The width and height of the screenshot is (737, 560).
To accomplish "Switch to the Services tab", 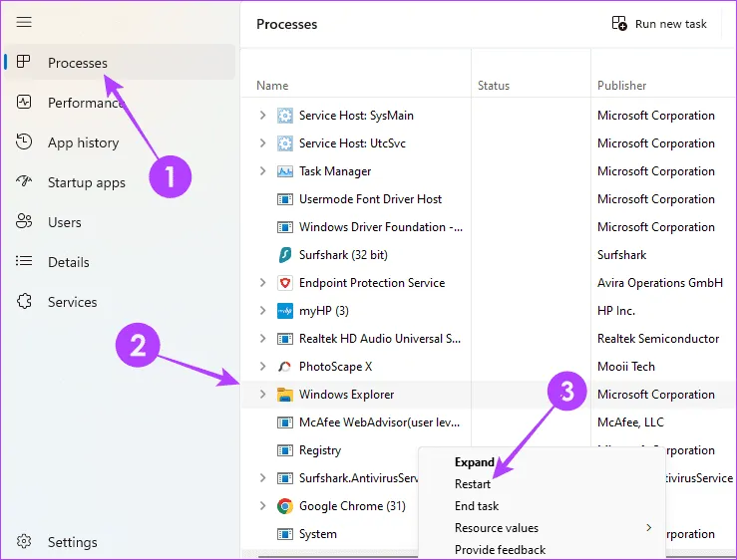I will 120,302.
